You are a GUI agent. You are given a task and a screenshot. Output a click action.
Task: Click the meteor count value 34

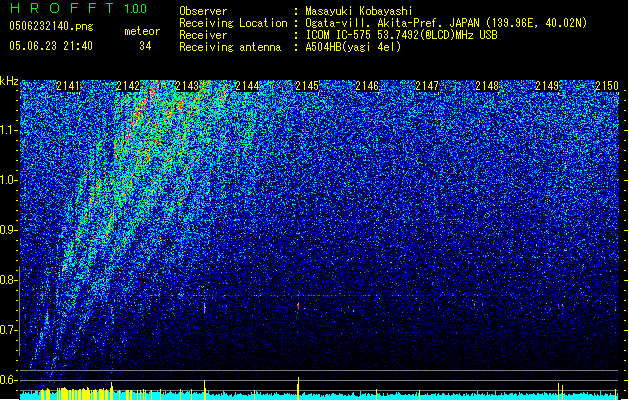click(x=145, y=46)
